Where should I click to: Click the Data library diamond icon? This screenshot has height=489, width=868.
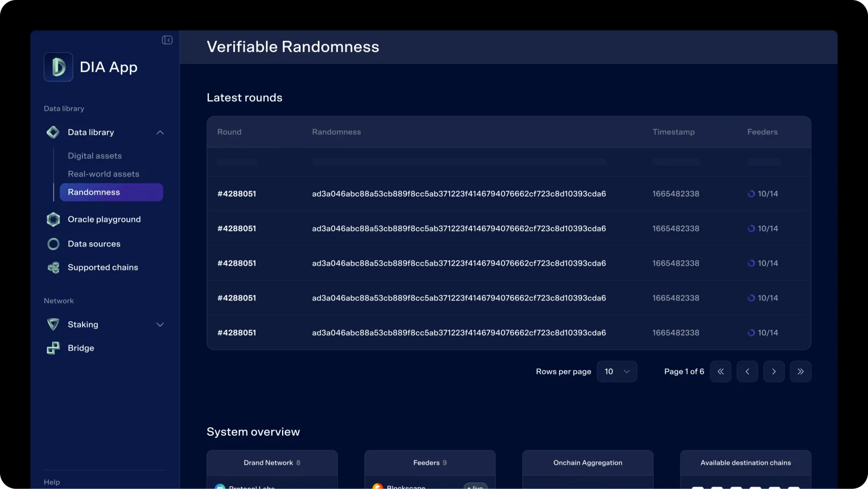[x=53, y=132]
